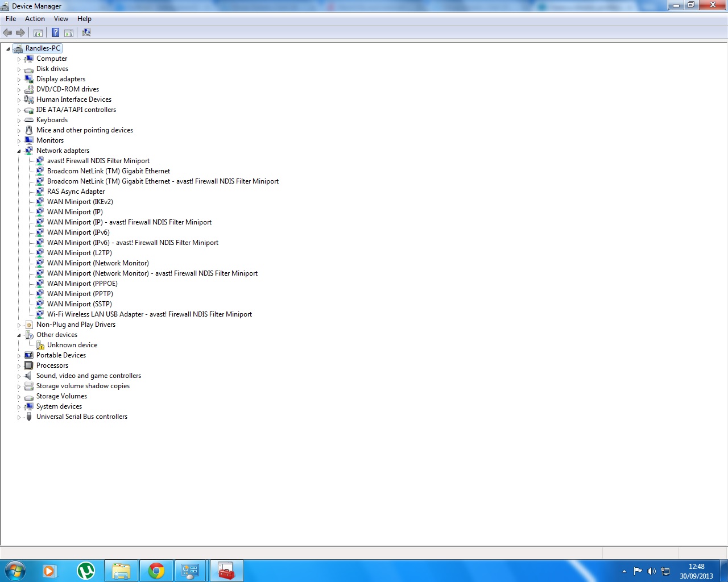The image size is (728, 582).
Task: Click the Universal Serial Bus controllers icon
Action: point(29,417)
